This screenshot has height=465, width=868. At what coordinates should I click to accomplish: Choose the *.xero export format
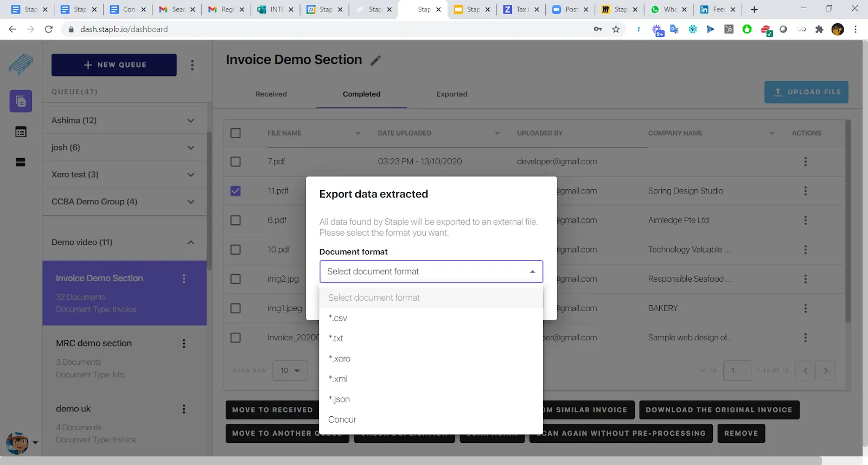coord(431,359)
